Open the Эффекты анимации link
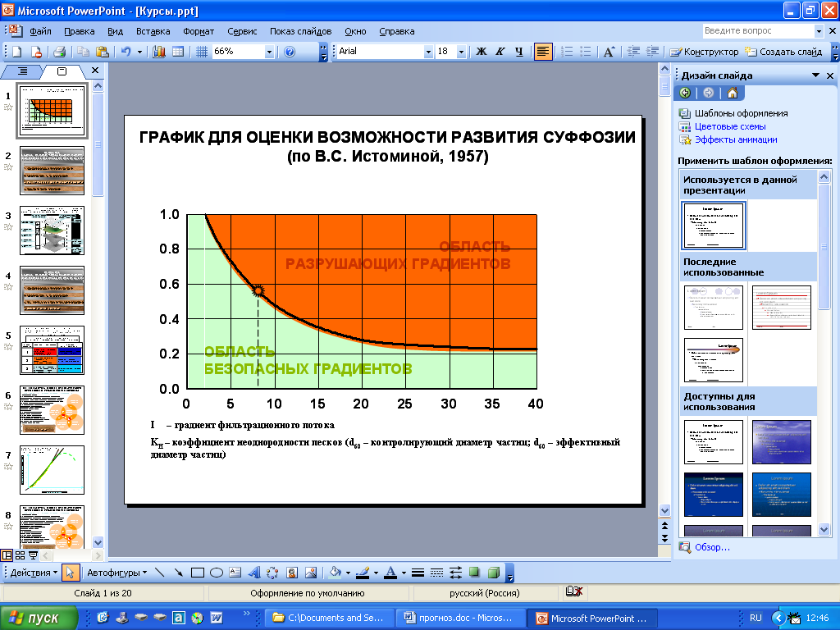Screen dimensions: 840x630 point(736,139)
